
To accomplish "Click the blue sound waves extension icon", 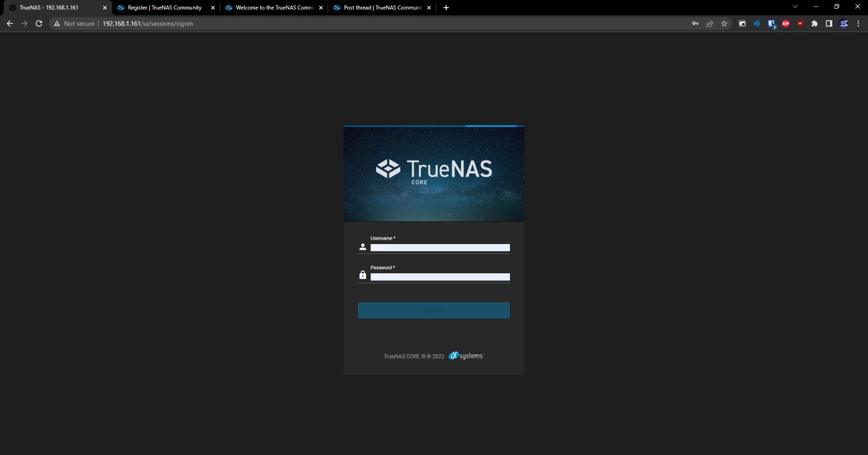I will click(757, 23).
